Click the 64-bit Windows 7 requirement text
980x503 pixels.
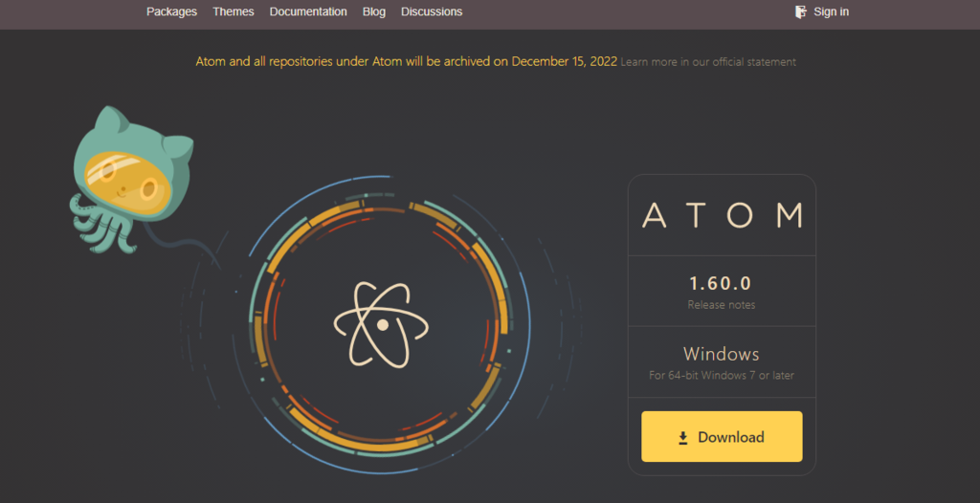(x=722, y=376)
